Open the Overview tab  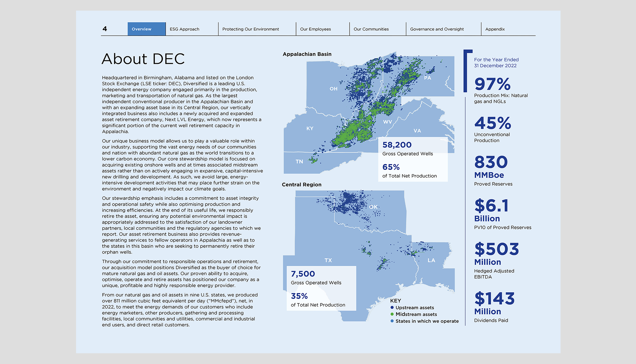click(147, 29)
